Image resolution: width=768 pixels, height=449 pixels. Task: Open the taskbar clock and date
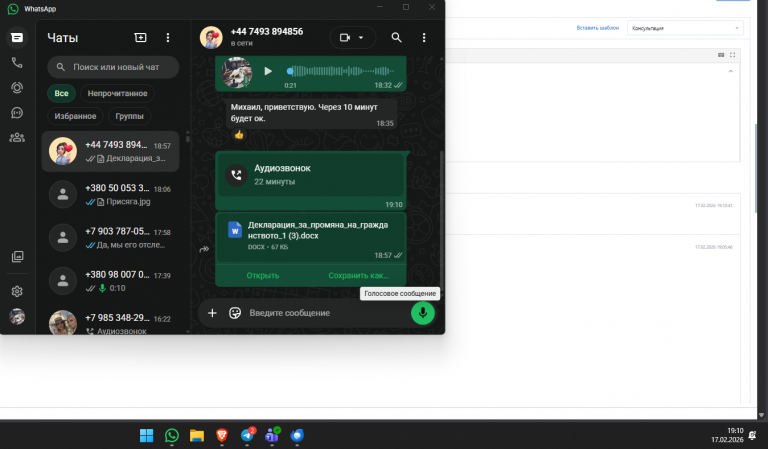[727, 435]
